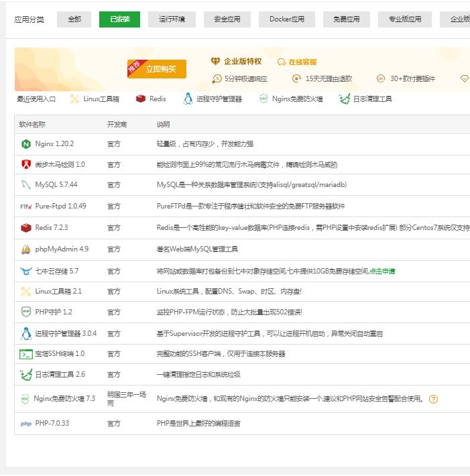This screenshot has height=476, width=470.
Task: Click the 明国三年一场雨 developer cell
Action: 126,399
